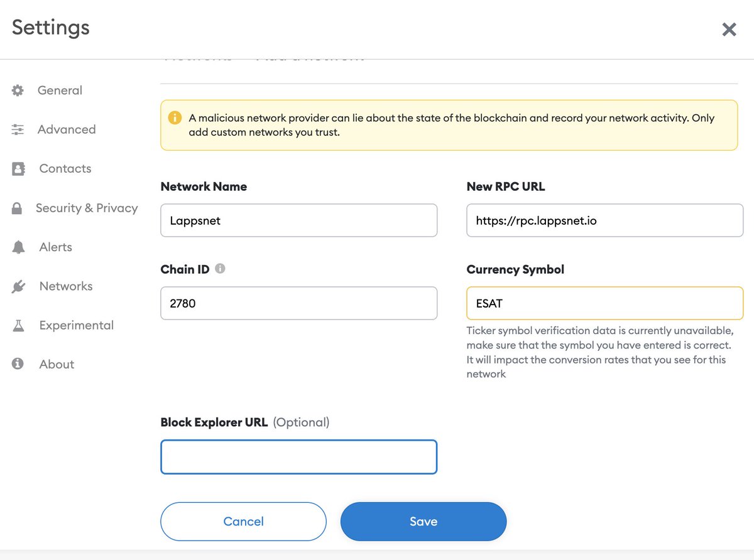Focus the Currency Symbol field
This screenshot has height=560, width=754.
coord(605,303)
